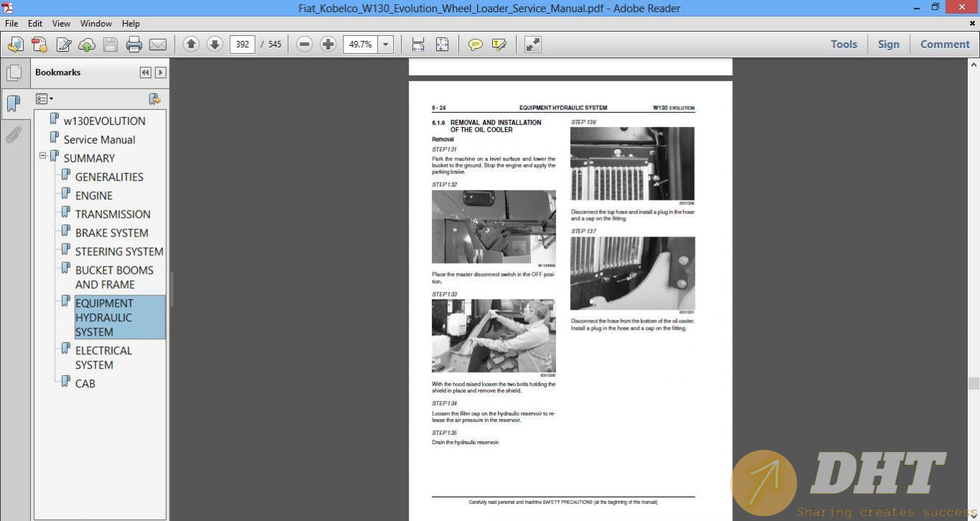Click the zoom percentage field
Image resolution: width=980 pixels, height=521 pixels.
pyautogui.click(x=361, y=45)
